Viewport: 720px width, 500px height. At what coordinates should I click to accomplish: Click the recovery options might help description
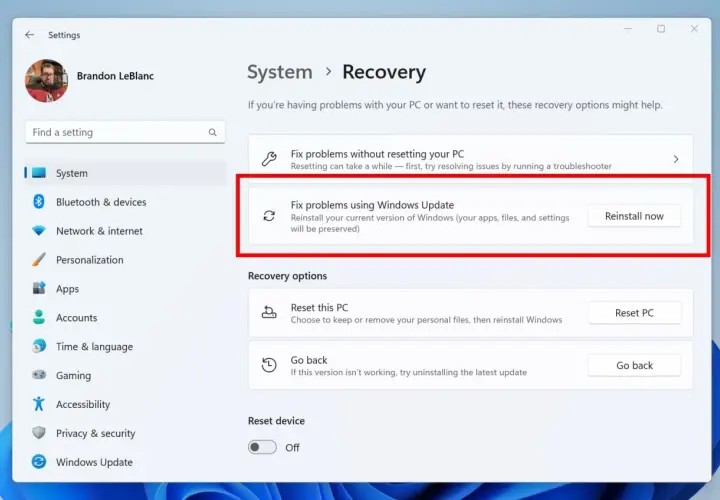(455, 105)
